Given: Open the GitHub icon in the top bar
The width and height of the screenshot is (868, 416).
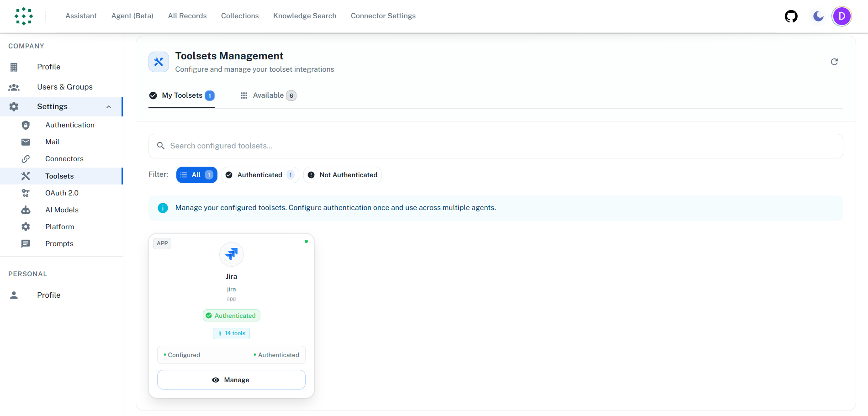Looking at the screenshot, I should pyautogui.click(x=791, y=16).
